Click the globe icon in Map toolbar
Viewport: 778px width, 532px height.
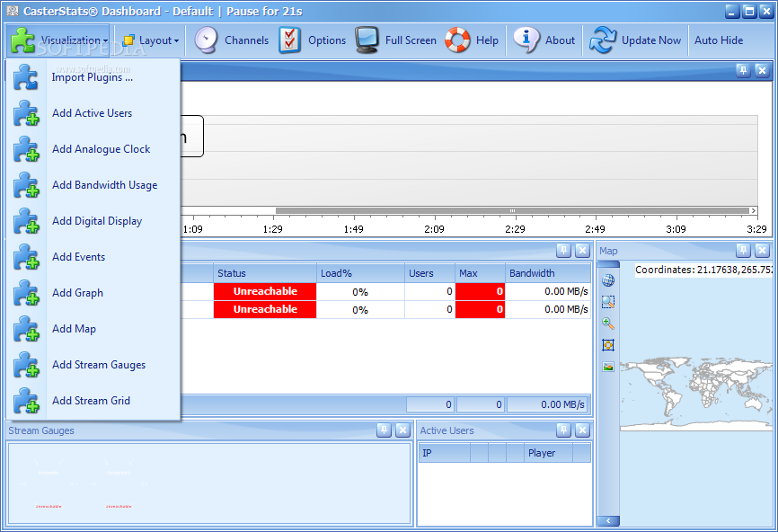click(x=608, y=281)
